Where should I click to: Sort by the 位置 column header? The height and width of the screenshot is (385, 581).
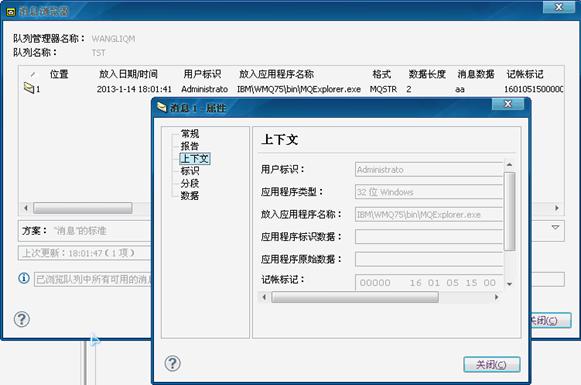(x=59, y=74)
